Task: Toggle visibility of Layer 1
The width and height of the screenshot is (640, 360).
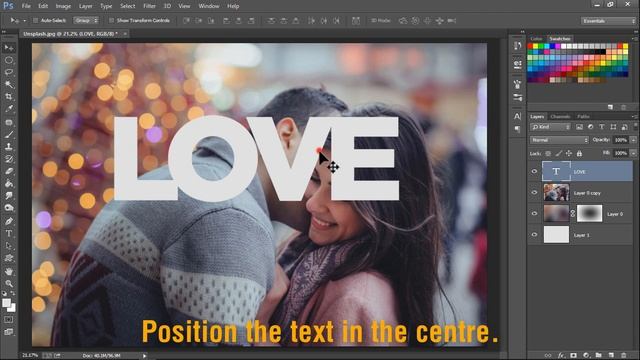Action: click(x=534, y=235)
